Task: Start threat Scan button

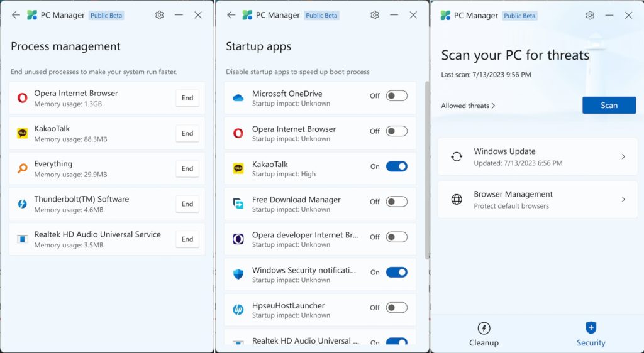Action: click(609, 106)
